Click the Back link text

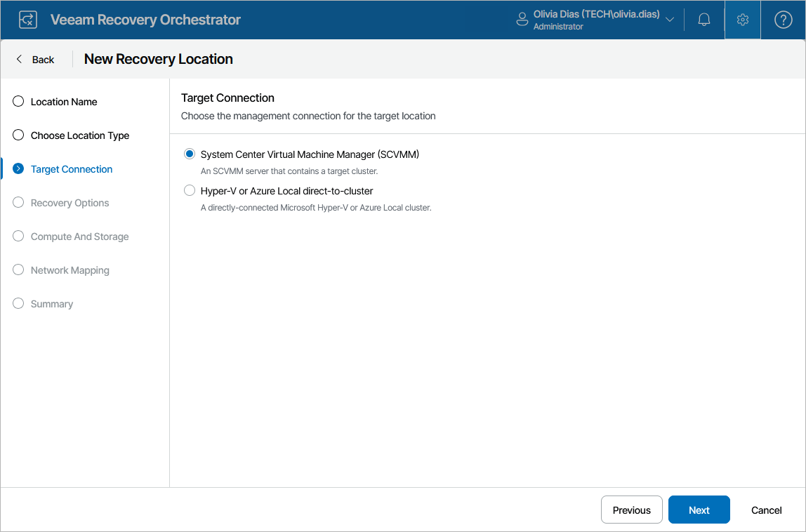pyautogui.click(x=43, y=60)
